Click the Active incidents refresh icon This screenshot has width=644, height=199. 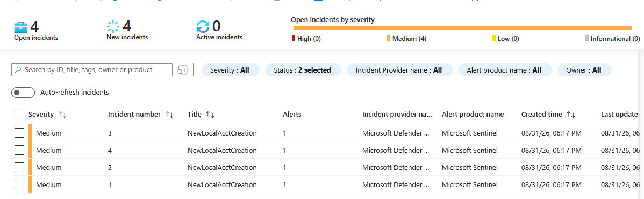(203, 27)
